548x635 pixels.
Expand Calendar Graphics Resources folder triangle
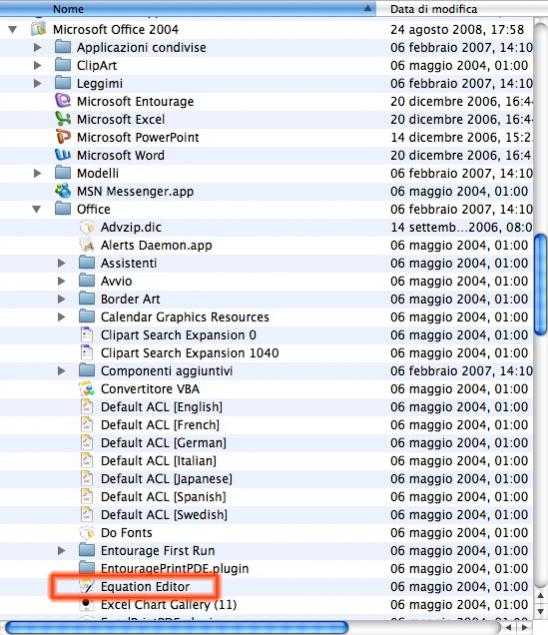point(61,316)
